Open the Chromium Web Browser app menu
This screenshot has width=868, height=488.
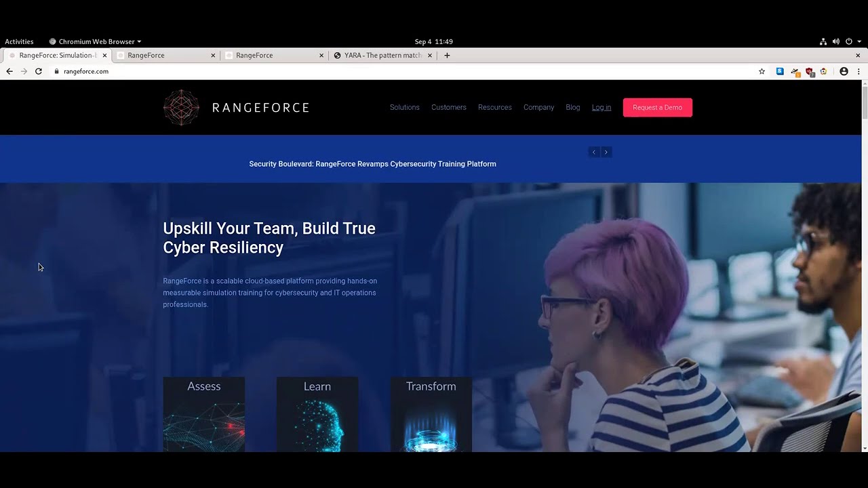(95, 41)
